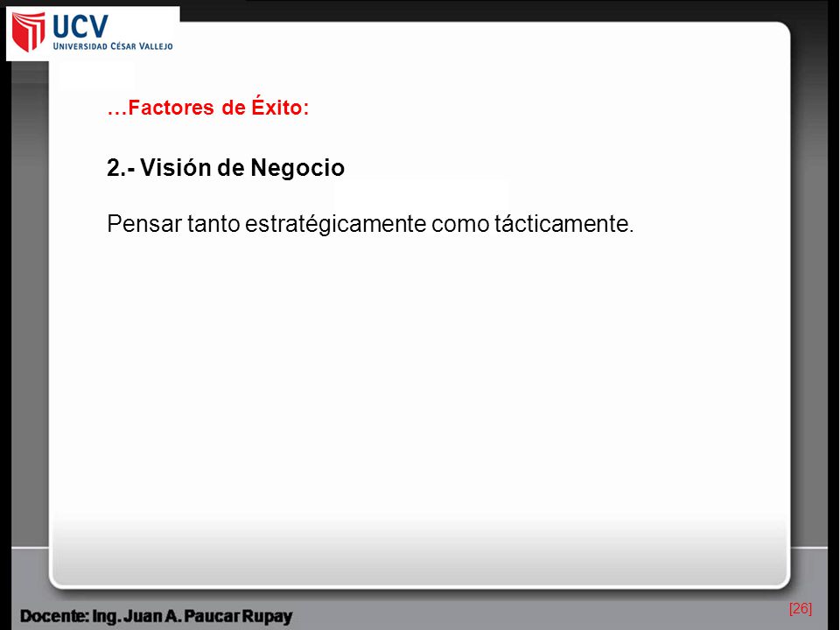Click the slide number [26]
840x630 pixels.
(801, 609)
